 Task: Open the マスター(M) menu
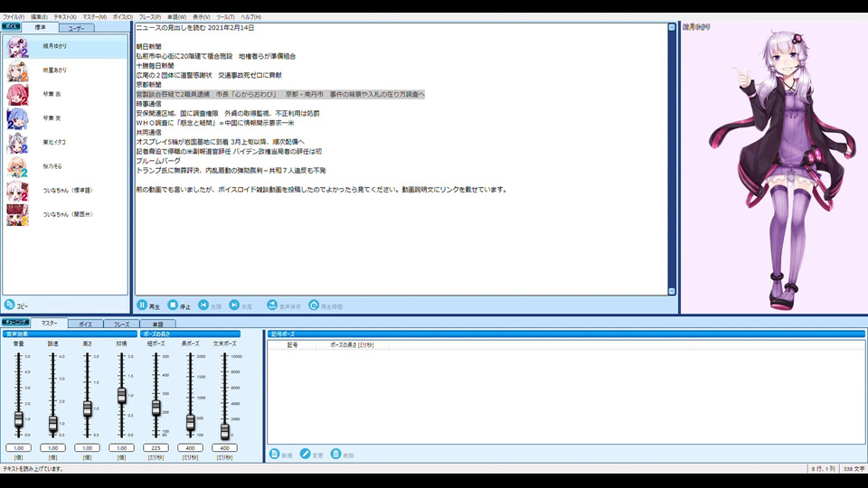pyautogui.click(x=95, y=17)
